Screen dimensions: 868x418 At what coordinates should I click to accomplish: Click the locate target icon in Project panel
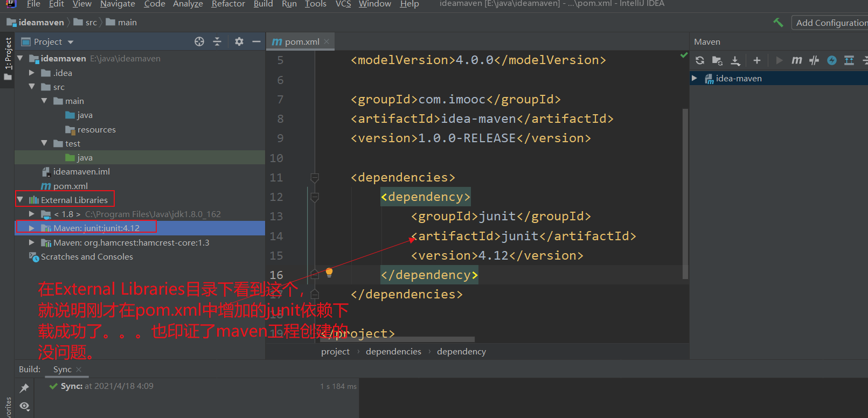click(x=199, y=41)
